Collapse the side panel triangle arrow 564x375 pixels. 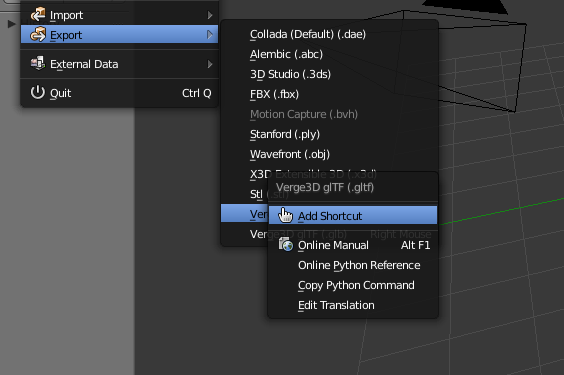(x=12, y=24)
